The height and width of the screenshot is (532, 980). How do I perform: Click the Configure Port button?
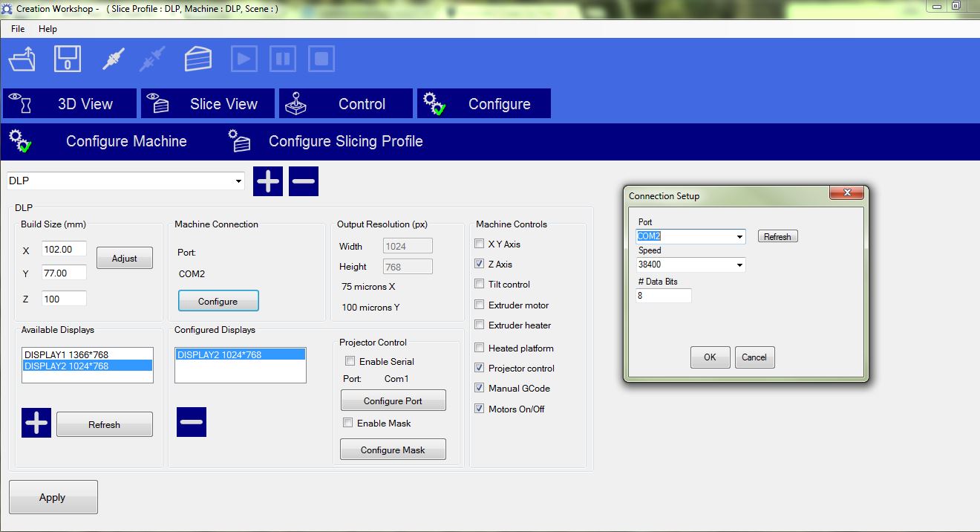(x=393, y=400)
